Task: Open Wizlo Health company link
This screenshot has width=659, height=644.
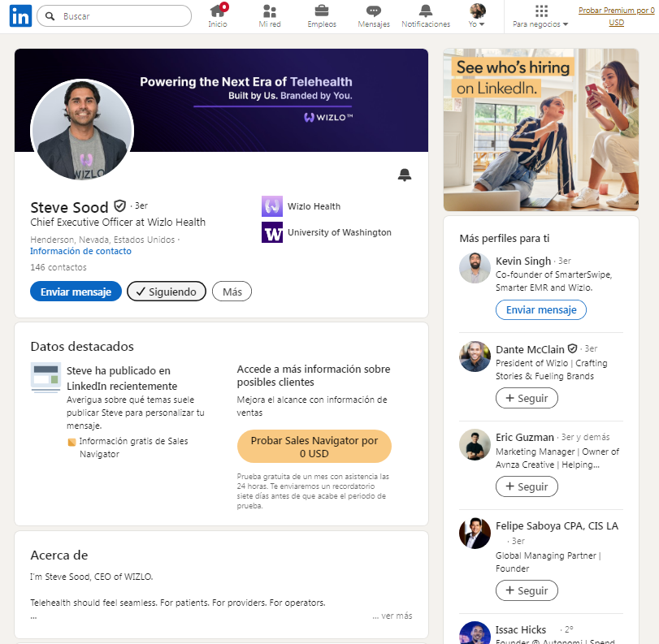Action: tap(314, 206)
